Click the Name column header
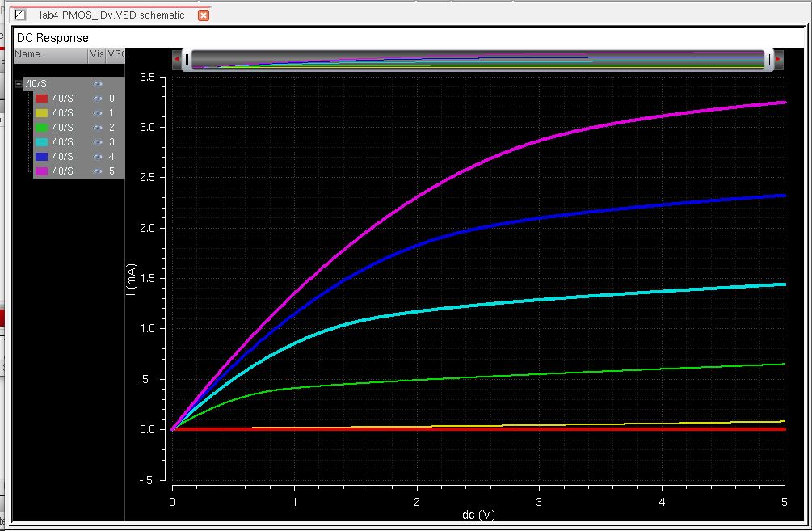This screenshot has height=531, width=812. click(x=50, y=54)
